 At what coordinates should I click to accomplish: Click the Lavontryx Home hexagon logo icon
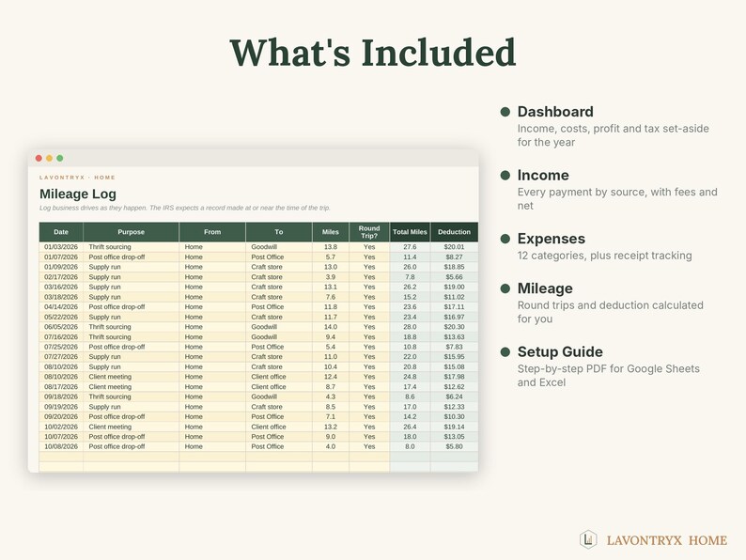[x=588, y=539]
